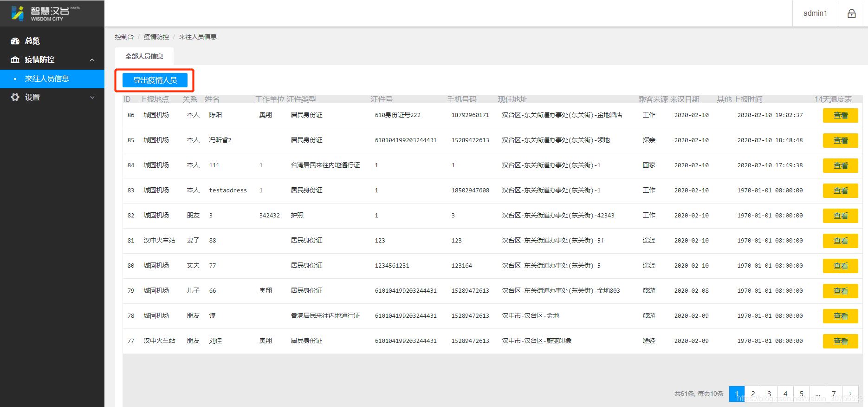Viewport: 868px width, 407px height.
Task: View temperature table for row 78
Action: click(841, 316)
